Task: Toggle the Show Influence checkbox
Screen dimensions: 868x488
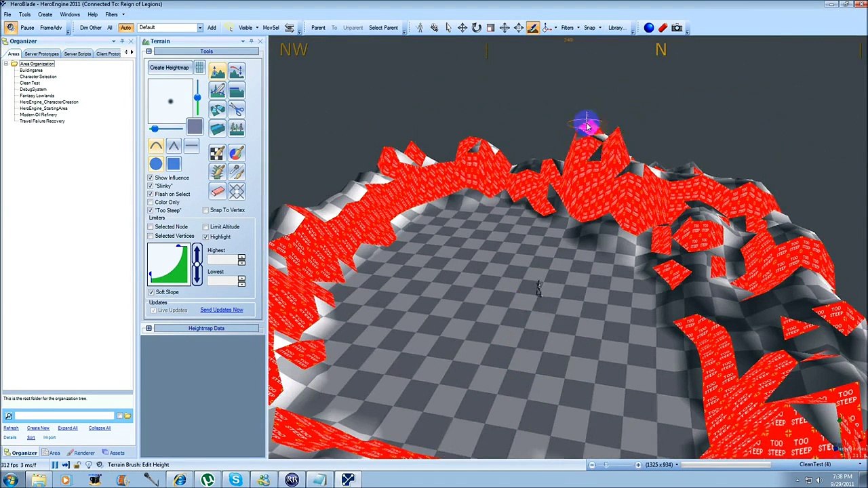Action: (151, 178)
